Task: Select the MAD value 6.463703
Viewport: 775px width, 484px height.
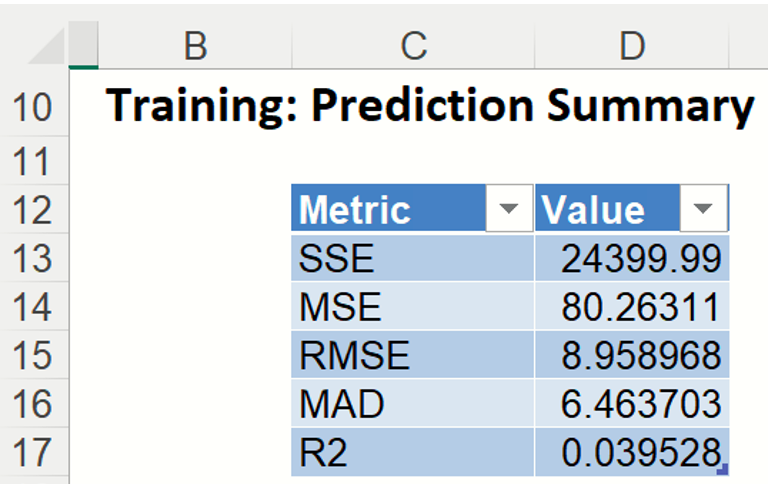Action: [x=631, y=403]
